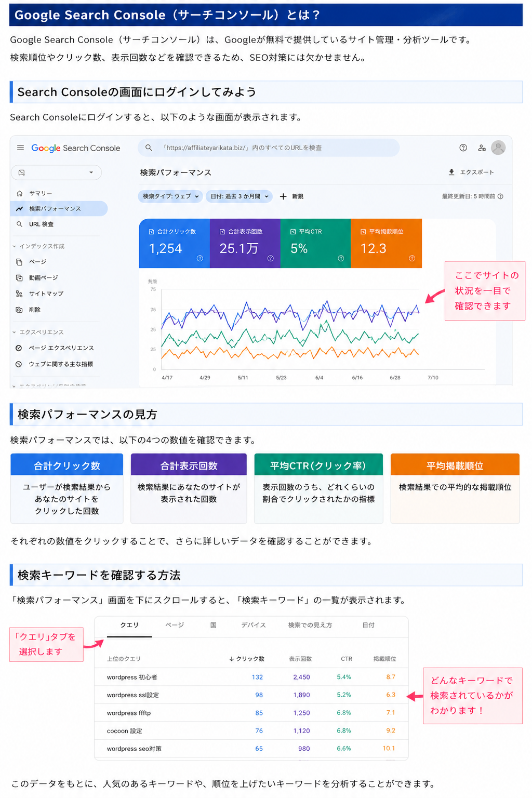
Task: Toggle the 平均CTR checkbox
Action: point(293,232)
